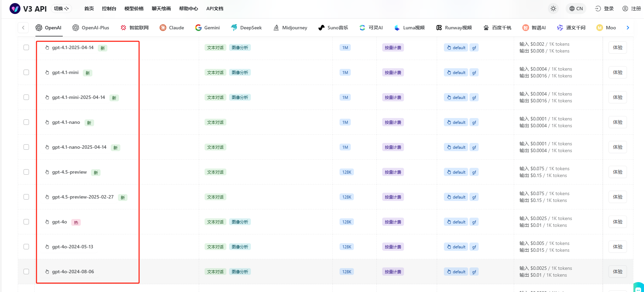Viewport: 644px width, 292px height.
Task: Open the 切换 switch dropdown
Action: click(61, 9)
